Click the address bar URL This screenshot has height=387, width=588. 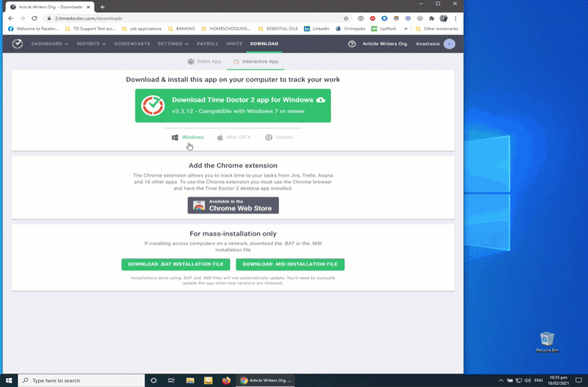(88, 18)
